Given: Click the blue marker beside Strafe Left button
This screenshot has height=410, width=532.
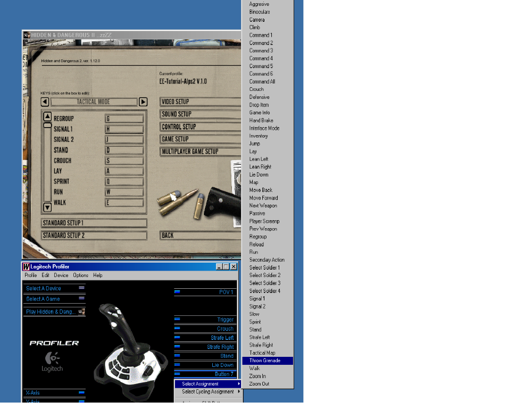Looking at the screenshot, I should pos(177,337).
